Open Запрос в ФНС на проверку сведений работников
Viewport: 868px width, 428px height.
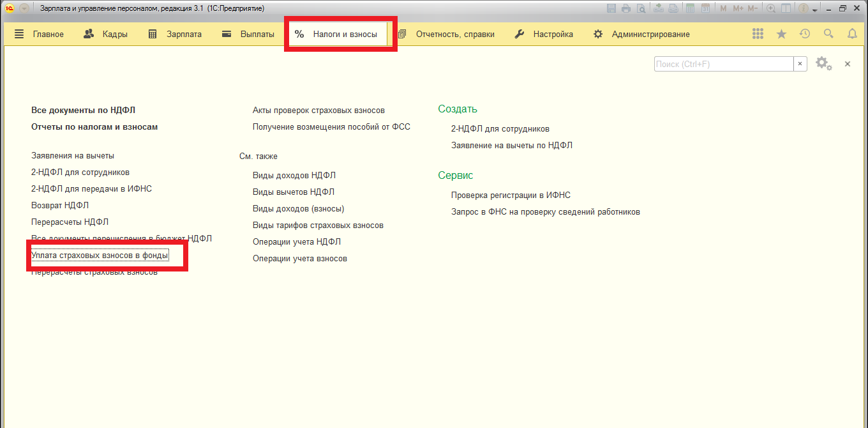point(546,211)
